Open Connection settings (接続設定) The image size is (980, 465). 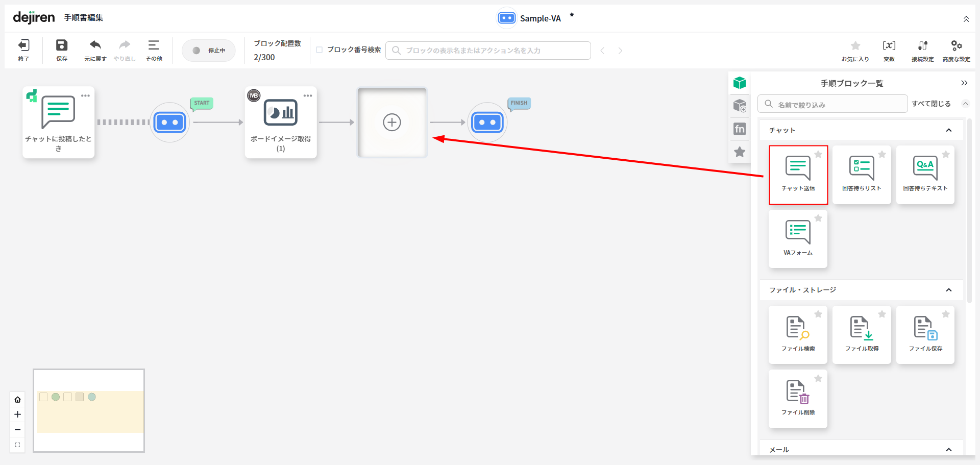click(x=922, y=50)
